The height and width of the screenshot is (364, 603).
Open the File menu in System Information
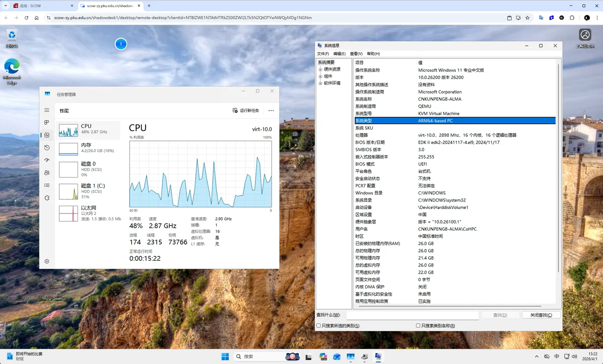323,54
